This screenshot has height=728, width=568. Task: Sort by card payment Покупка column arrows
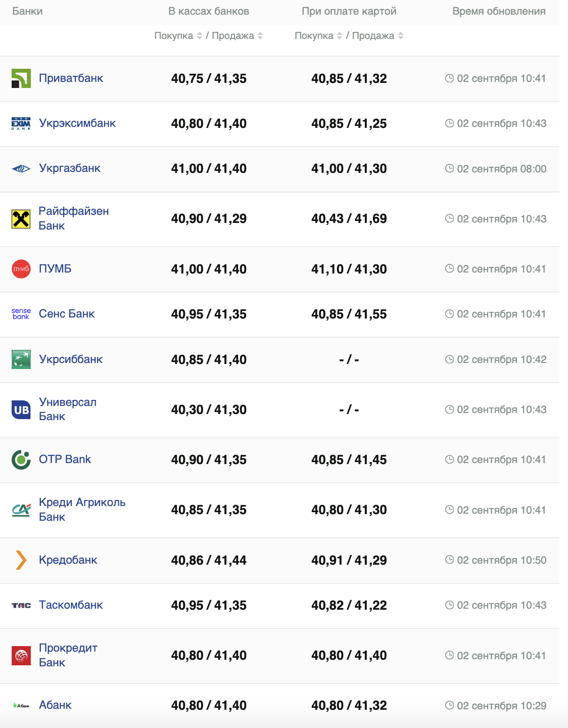pyautogui.click(x=340, y=36)
